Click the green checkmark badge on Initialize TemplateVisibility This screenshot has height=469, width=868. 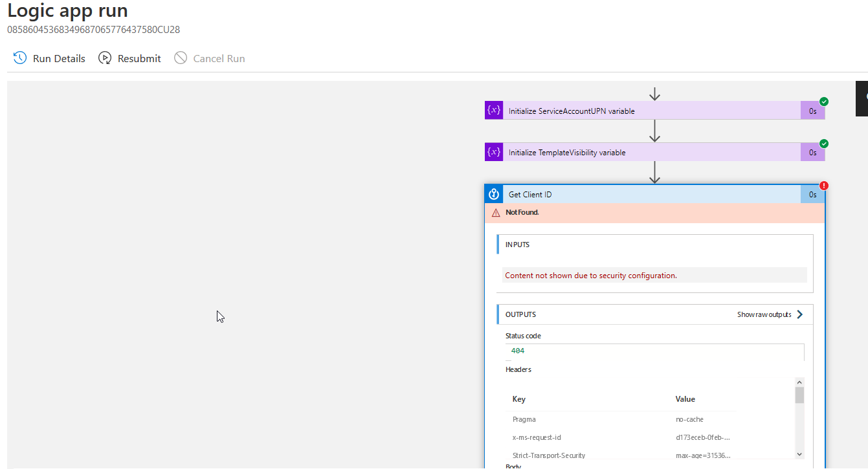point(823,143)
